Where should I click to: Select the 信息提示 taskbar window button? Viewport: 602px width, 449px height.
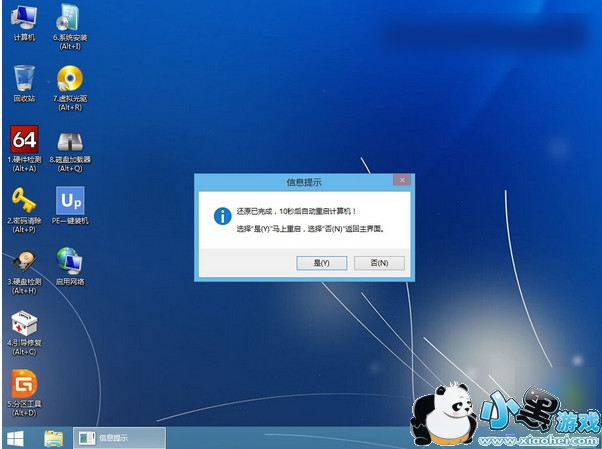click(119, 438)
